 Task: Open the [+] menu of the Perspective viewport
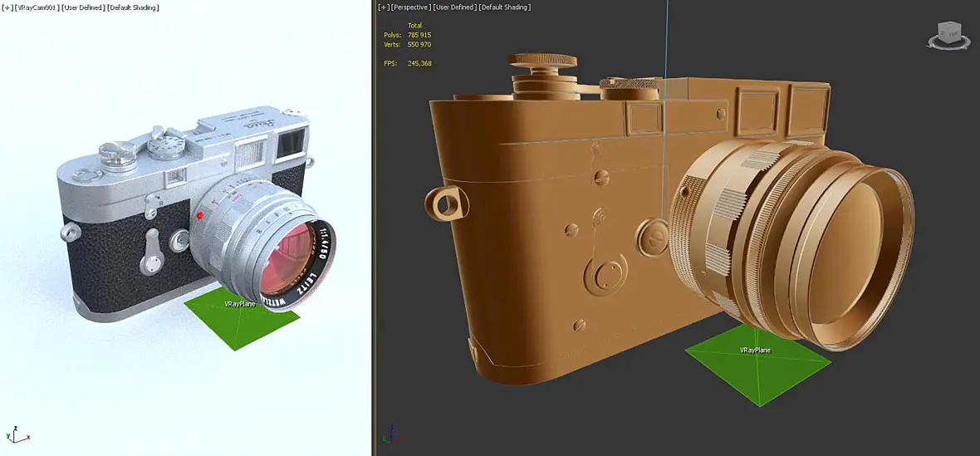384,7
